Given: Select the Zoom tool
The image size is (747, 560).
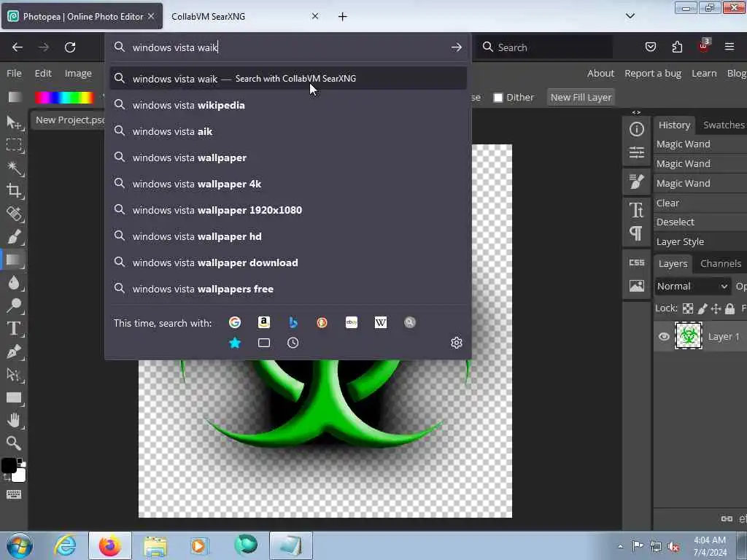Looking at the screenshot, I should [x=14, y=443].
